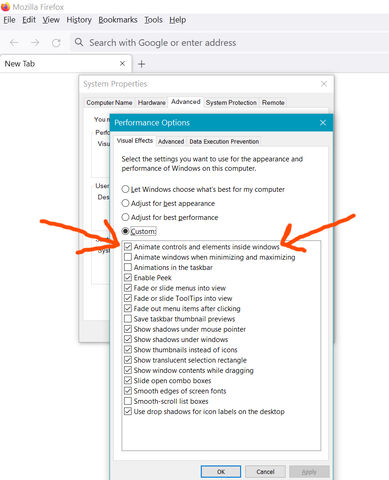Enable Save taskbar thumbnail previews
Viewport: 389px width, 480px height.
128,319
